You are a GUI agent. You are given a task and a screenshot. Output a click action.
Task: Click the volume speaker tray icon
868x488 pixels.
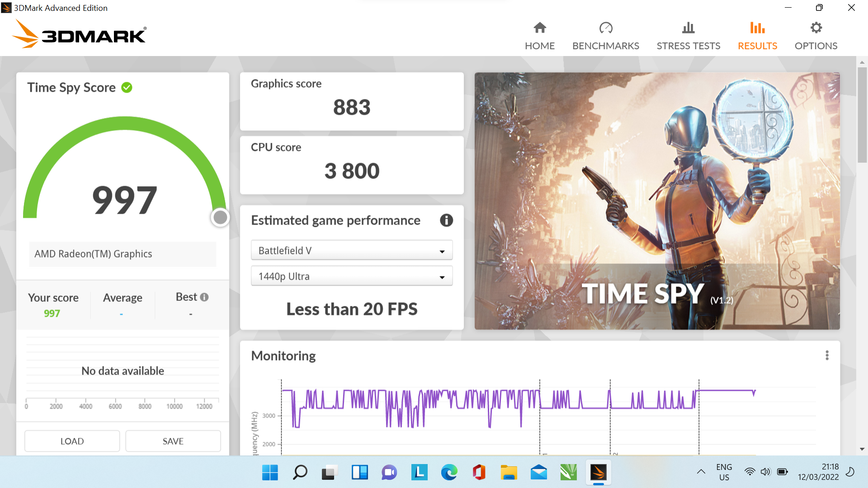pyautogui.click(x=765, y=472)
